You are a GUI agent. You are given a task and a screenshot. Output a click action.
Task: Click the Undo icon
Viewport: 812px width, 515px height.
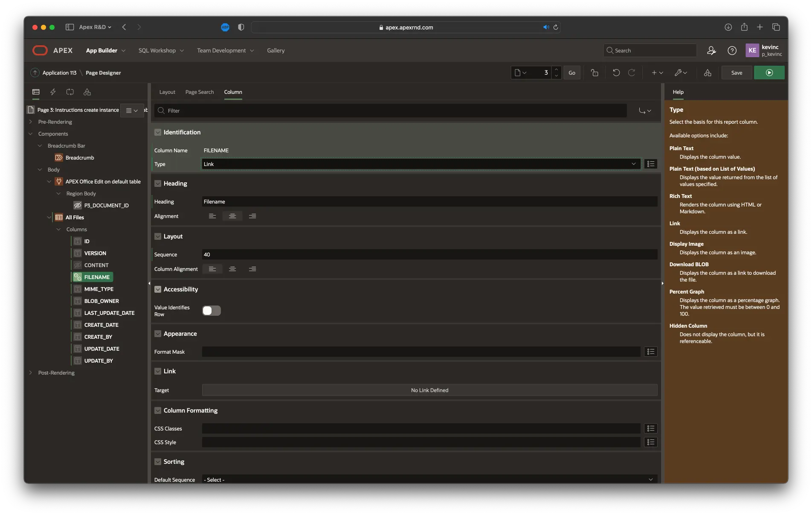point(616,73)
